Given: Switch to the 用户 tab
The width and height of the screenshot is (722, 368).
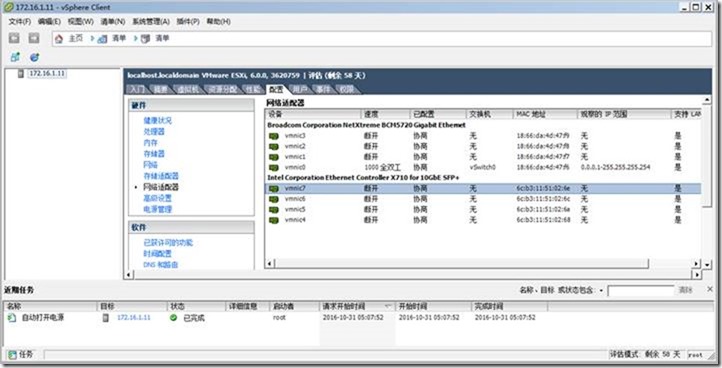Looking at the screenshot, I should click(300, 89).
